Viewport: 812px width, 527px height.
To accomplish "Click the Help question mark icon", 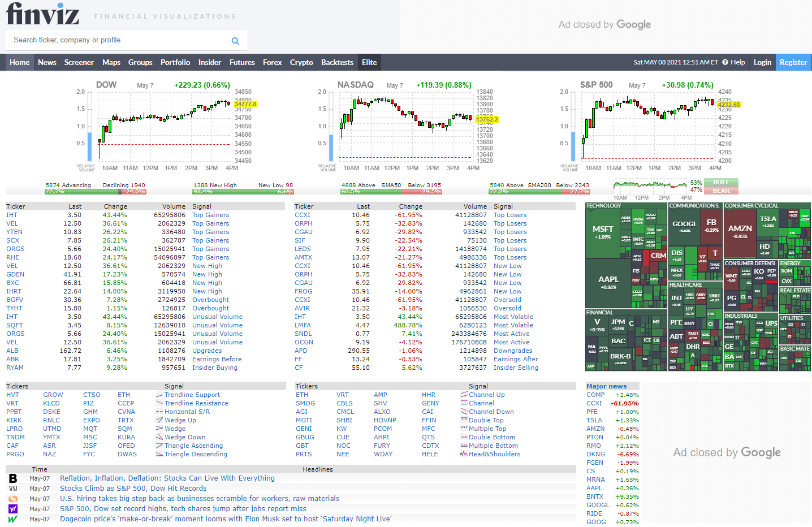I will [725, 62].
